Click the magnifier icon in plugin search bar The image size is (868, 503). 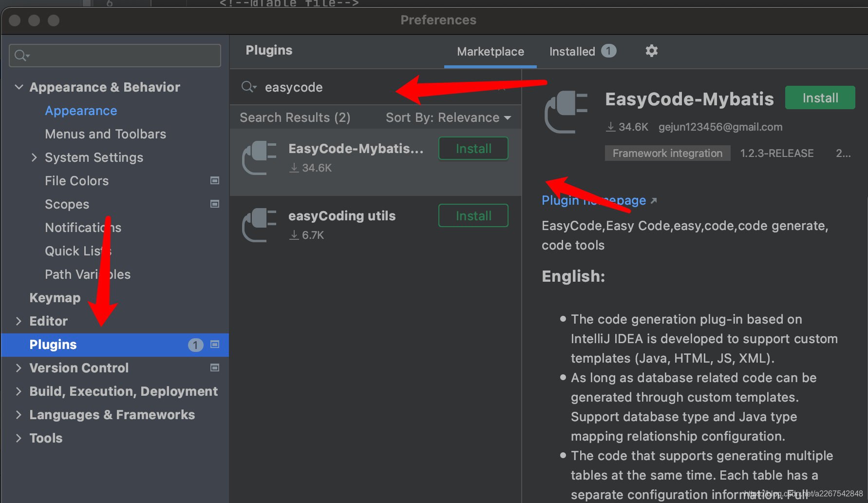pyautogui.click(x=248, y=87)
